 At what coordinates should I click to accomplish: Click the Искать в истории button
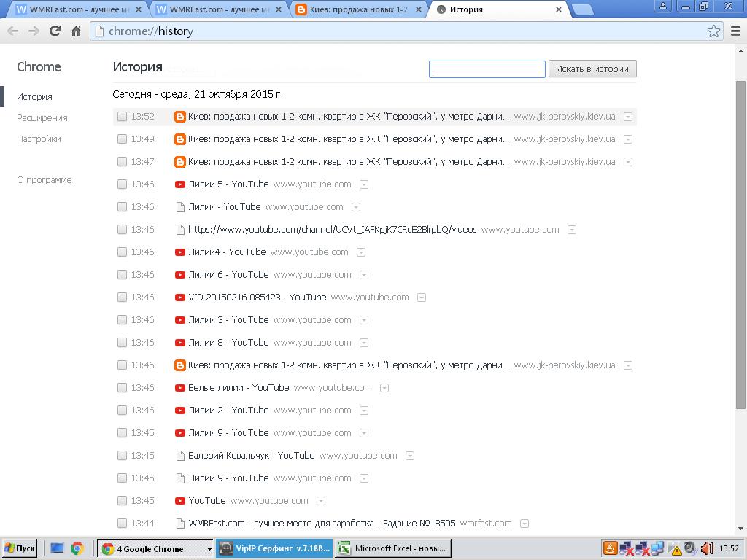coord(592,69)
